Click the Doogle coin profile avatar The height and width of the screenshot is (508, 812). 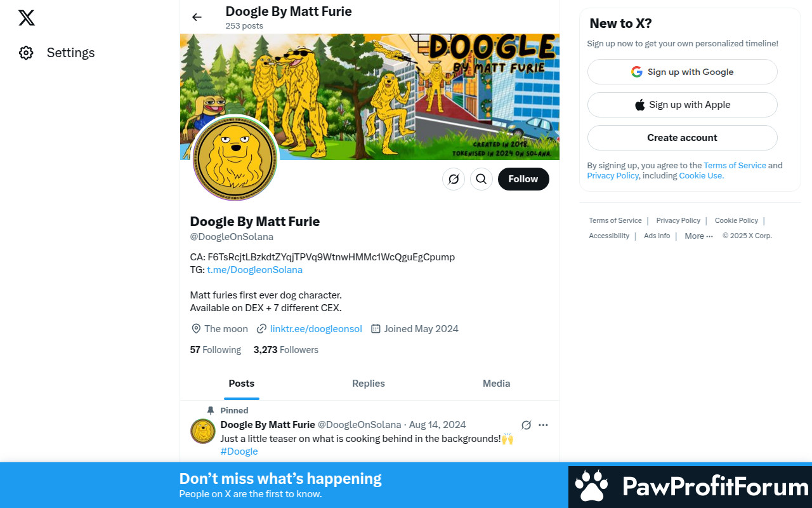(x=235, y=158)
